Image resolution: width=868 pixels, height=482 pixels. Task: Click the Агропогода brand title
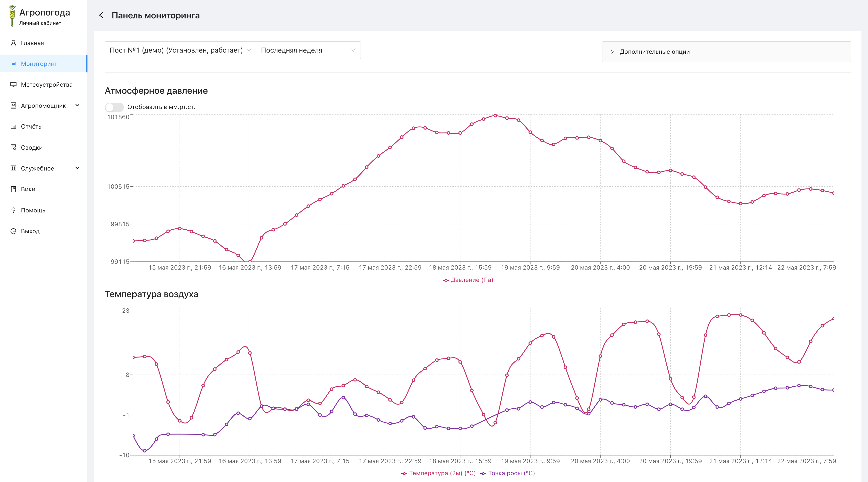pyautogui.click(x=45, y=12)
